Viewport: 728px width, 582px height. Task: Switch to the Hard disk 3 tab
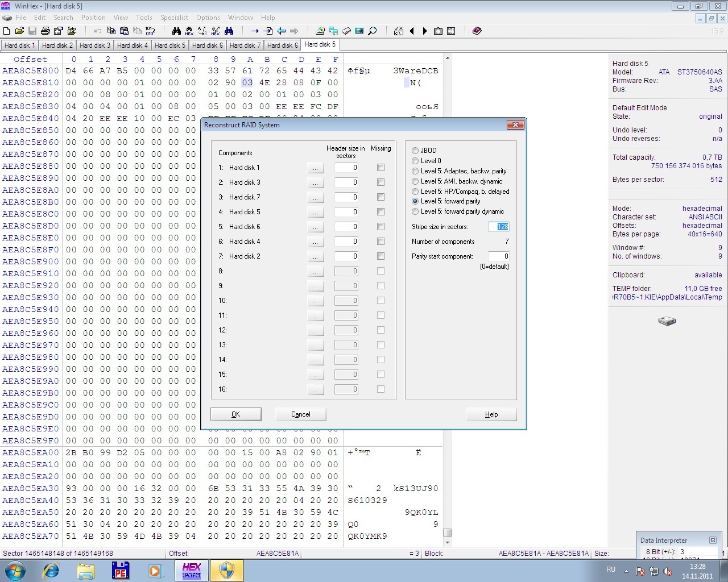[94, 45]
